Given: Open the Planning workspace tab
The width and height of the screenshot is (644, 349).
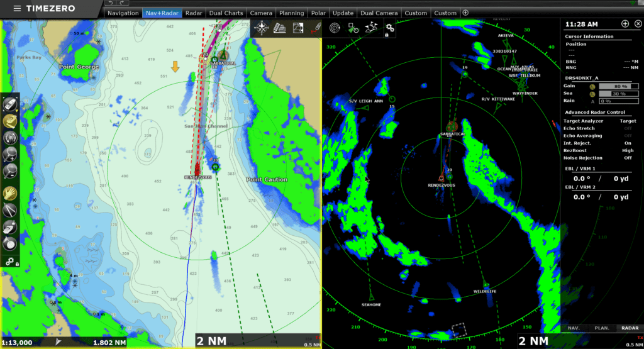Looking at the screenshot, I should pos(292,13).
